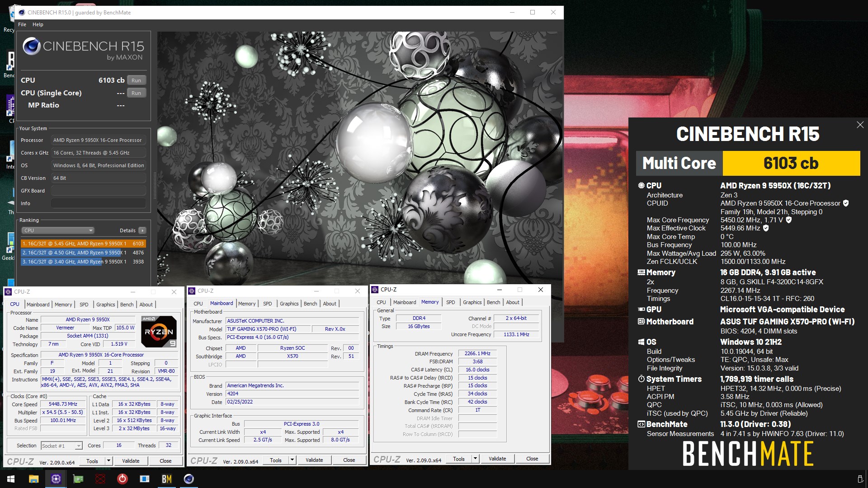Expand Tools dropdown arrow in middle CPU-Z
This screenshot has height=488, width=868.
(292, 460)
